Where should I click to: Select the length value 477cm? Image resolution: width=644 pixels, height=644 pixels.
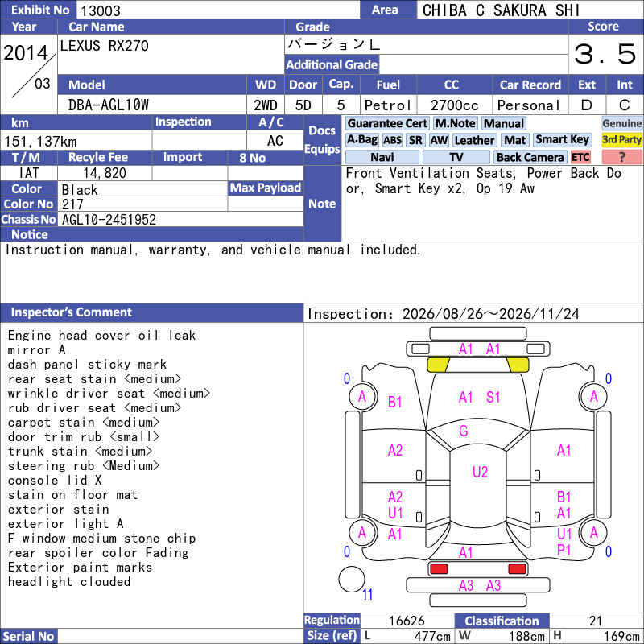432,636
